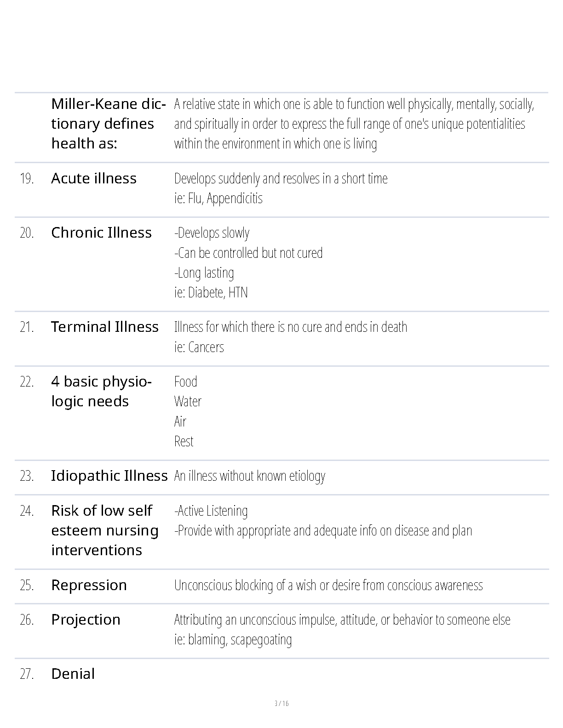Click item number 22

point(27,381)
